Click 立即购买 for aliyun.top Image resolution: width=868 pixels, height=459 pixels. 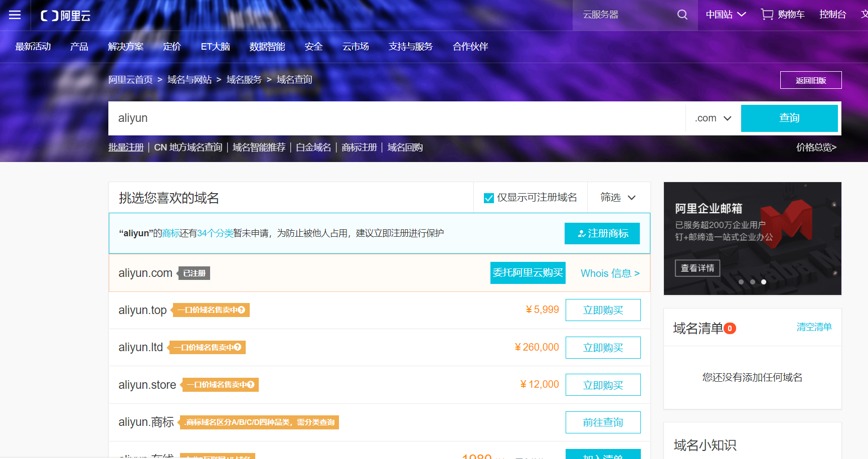(x=603, y=310)
